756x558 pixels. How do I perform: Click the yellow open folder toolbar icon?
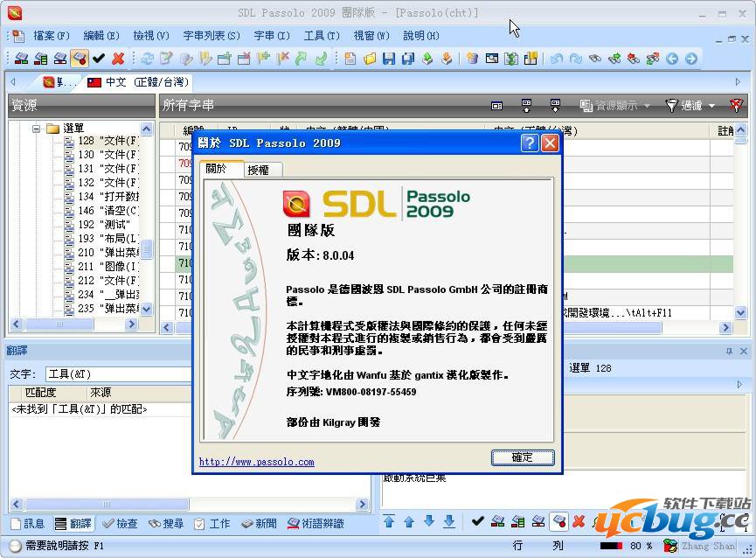tap(370, 59)
